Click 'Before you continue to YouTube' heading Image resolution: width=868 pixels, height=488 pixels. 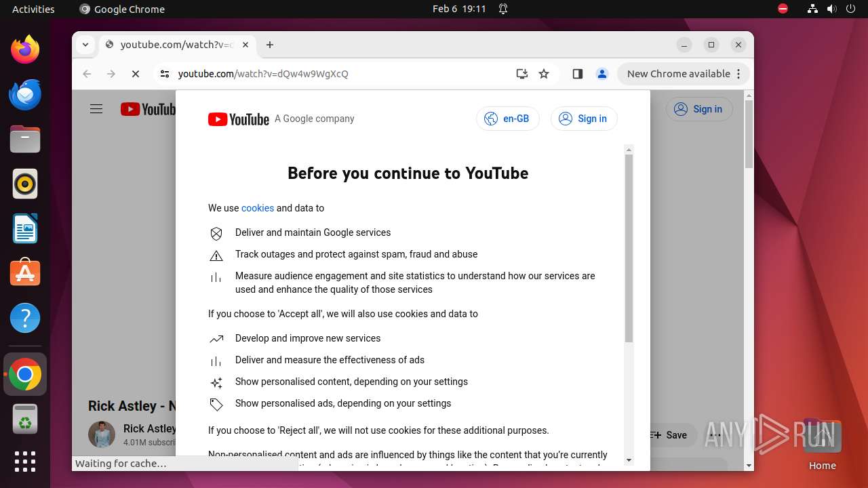pos(408,173)
